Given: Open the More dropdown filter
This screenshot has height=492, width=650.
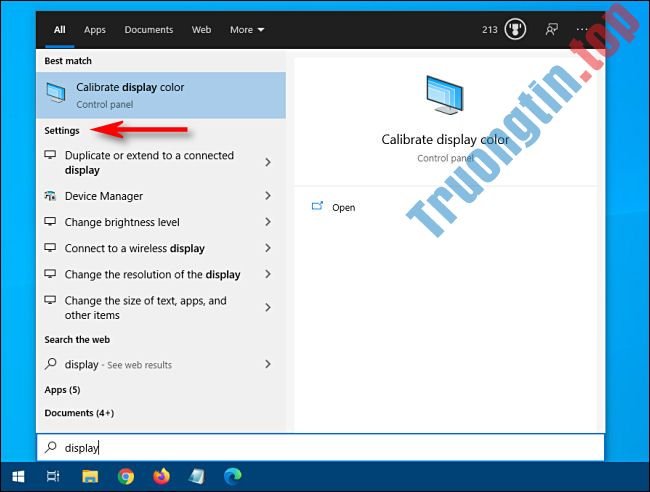Looking at the screenshot, I should pos(247,30).
